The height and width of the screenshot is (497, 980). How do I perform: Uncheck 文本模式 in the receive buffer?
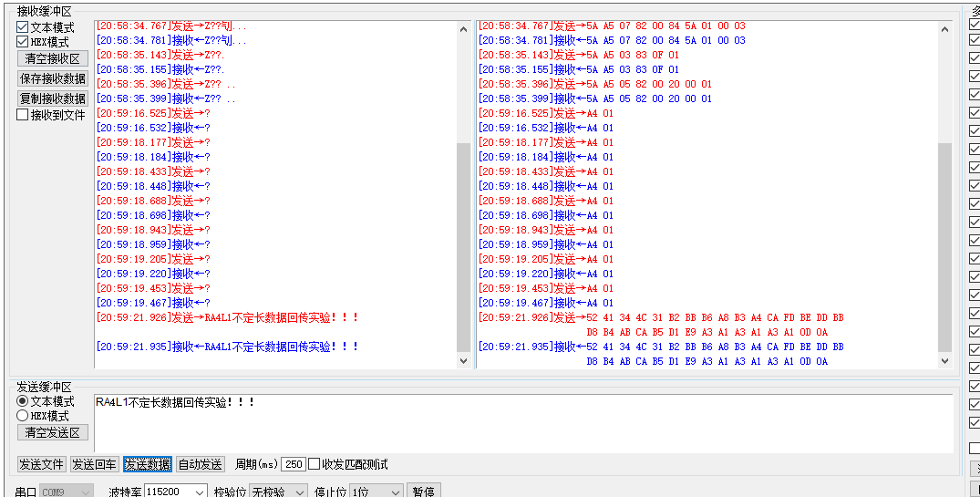click(x=23, y=27)
